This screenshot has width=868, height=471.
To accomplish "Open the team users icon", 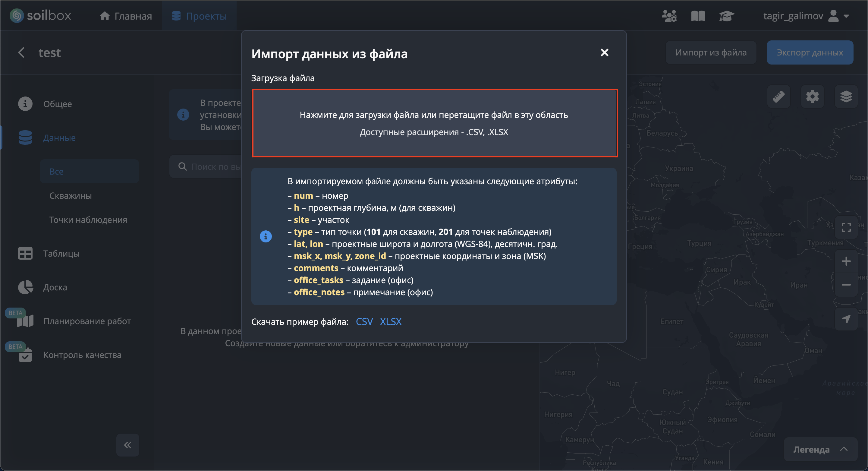I will pyautogui.click(x=669, y=16).
